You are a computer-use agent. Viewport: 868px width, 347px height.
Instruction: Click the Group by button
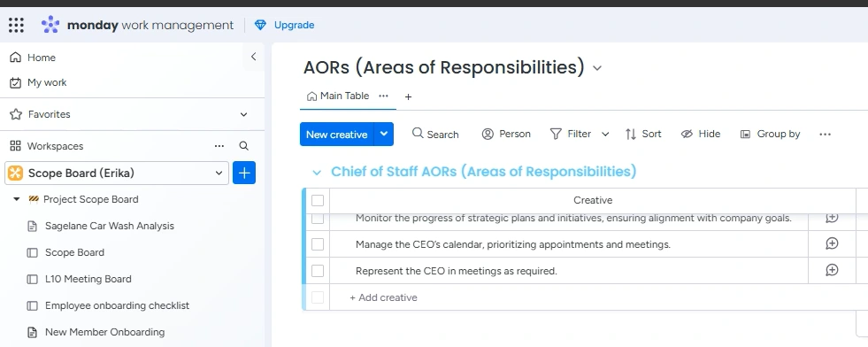point(770,134)
